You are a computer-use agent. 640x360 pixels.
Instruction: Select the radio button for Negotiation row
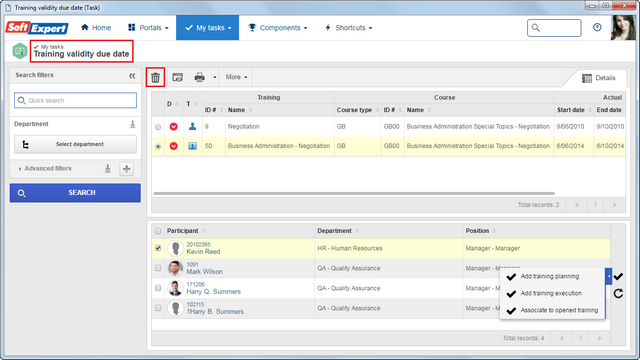click(158, 127)
